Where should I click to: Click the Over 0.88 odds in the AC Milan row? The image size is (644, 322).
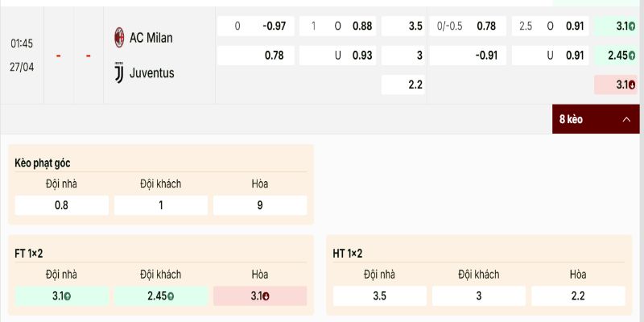click(362, 27)
